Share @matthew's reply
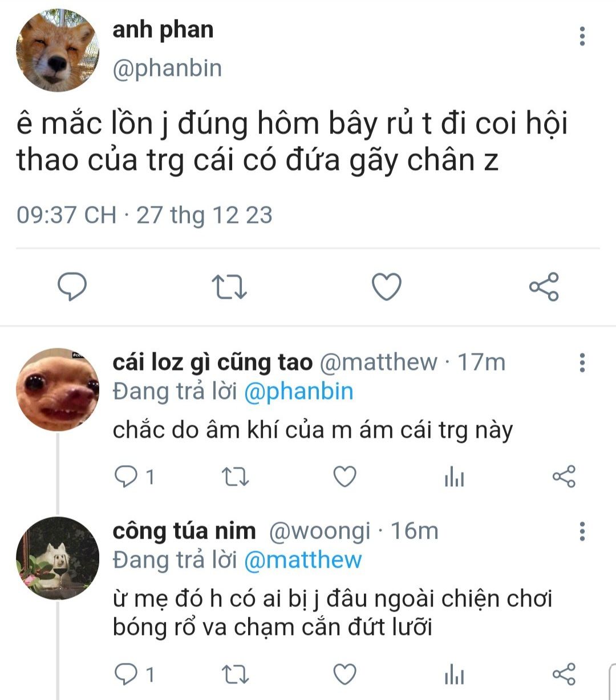 point(564,477)
